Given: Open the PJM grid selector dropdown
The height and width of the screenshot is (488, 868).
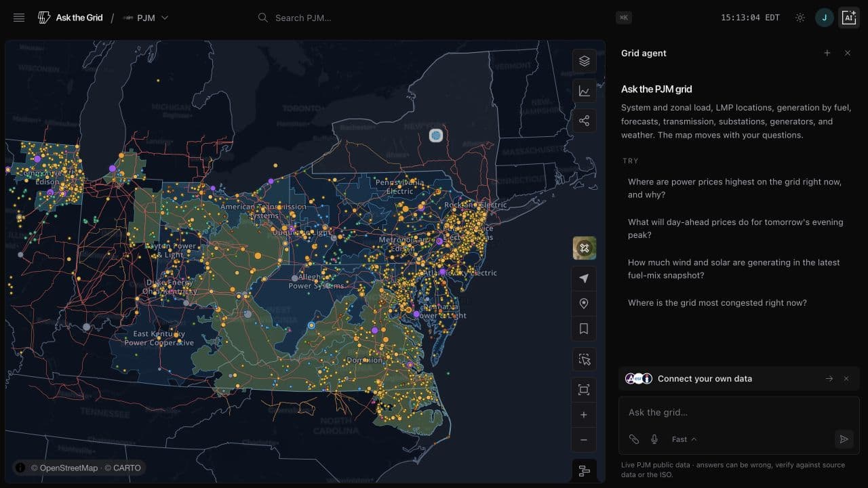Looking at the screenshot, I should tap(145, 18).
